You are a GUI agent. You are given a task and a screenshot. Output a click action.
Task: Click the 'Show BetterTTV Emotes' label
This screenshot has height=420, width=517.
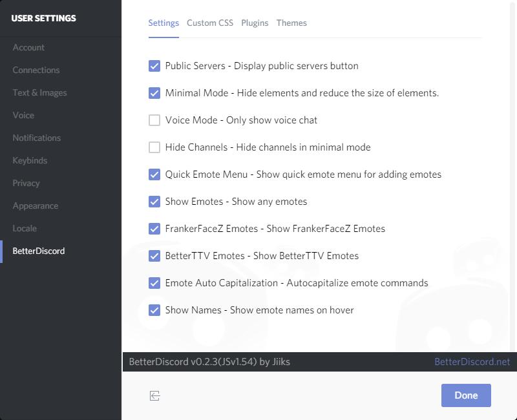click(x=306, y=256)
